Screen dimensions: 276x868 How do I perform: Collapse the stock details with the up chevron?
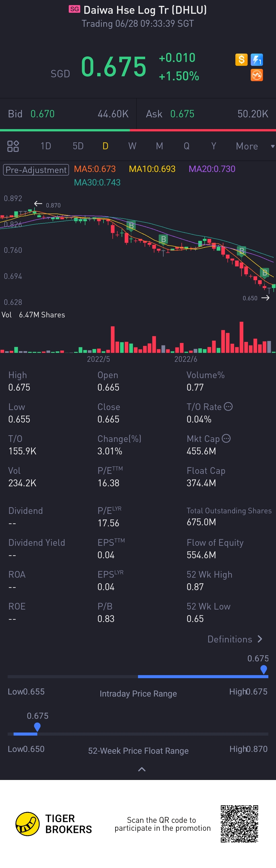142,769
